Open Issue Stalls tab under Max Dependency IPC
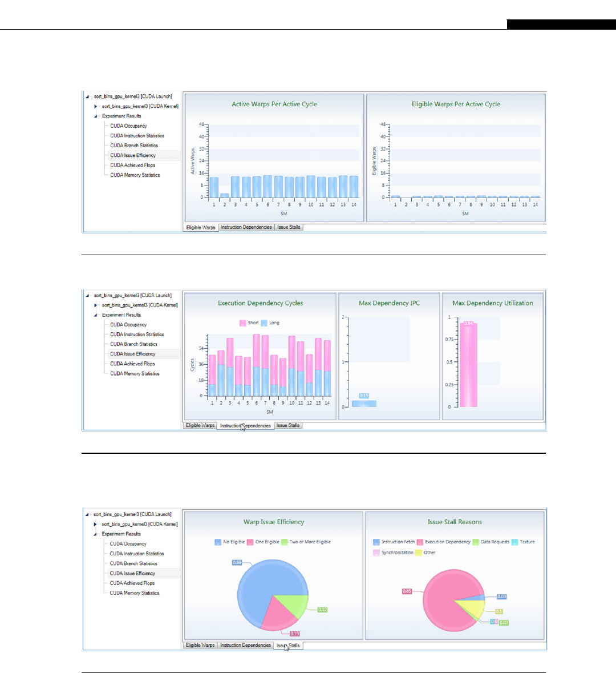The height and width of the screenshot is (673, 616). coord(288,425)
